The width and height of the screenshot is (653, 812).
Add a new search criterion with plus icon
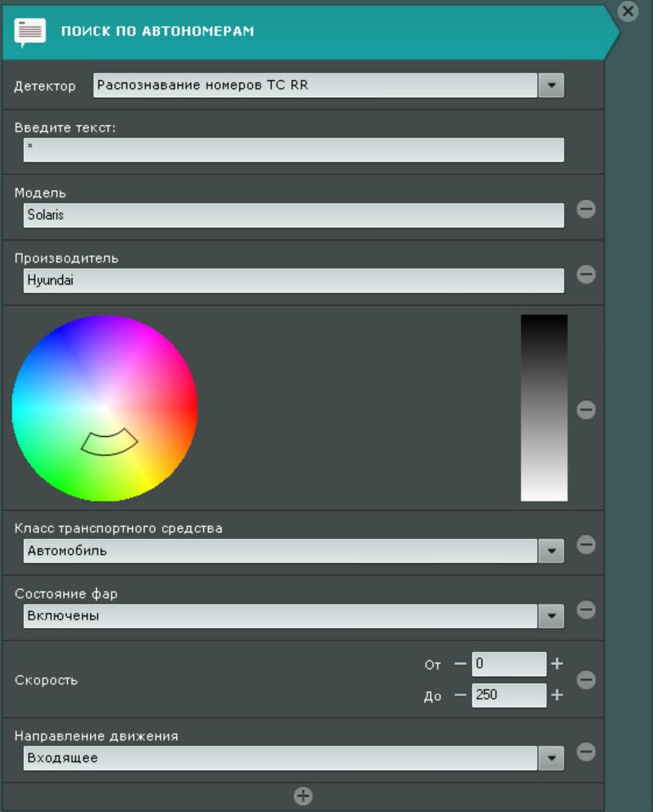303,796
